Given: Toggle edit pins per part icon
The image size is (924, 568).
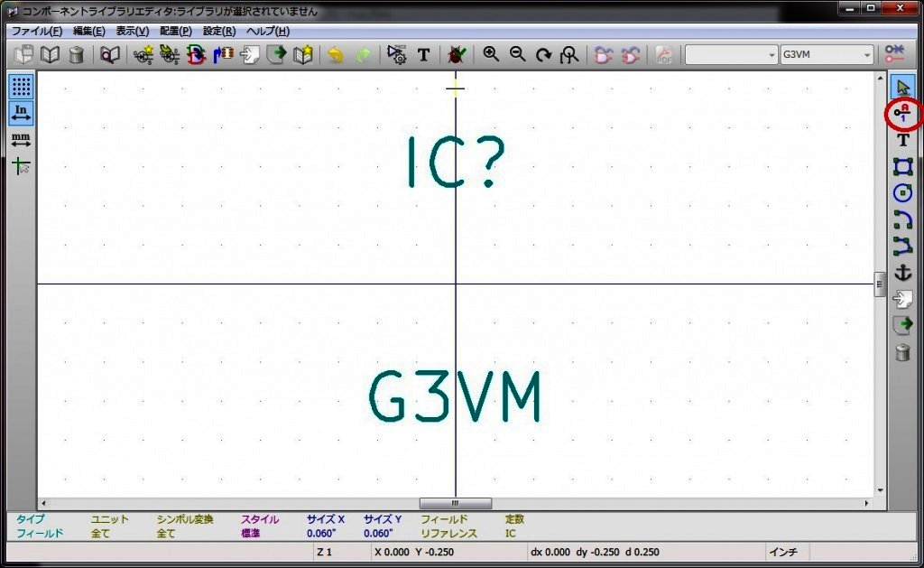Looking at the screenshot, I should (894, 54).
